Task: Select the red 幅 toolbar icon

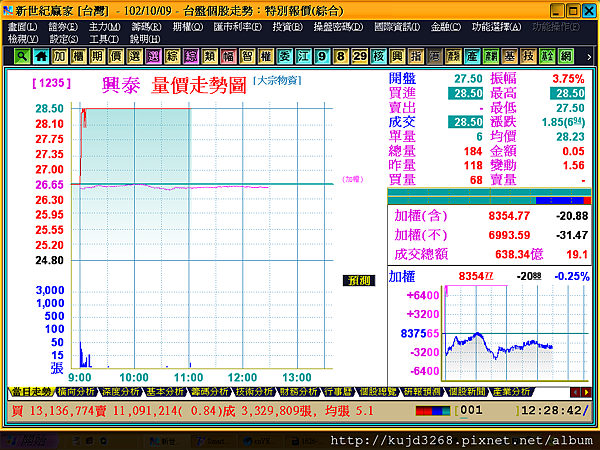Action: 228,56
